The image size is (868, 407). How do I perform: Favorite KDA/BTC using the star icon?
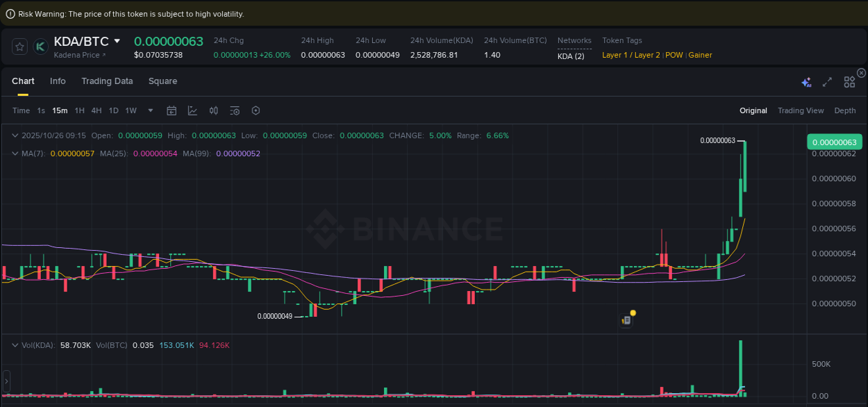coord(19,47)
